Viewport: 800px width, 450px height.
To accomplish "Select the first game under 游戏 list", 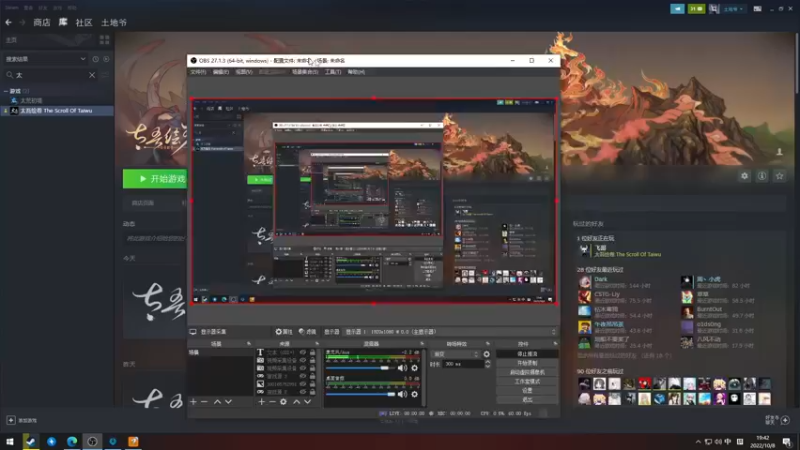I will tap(31, 101).
